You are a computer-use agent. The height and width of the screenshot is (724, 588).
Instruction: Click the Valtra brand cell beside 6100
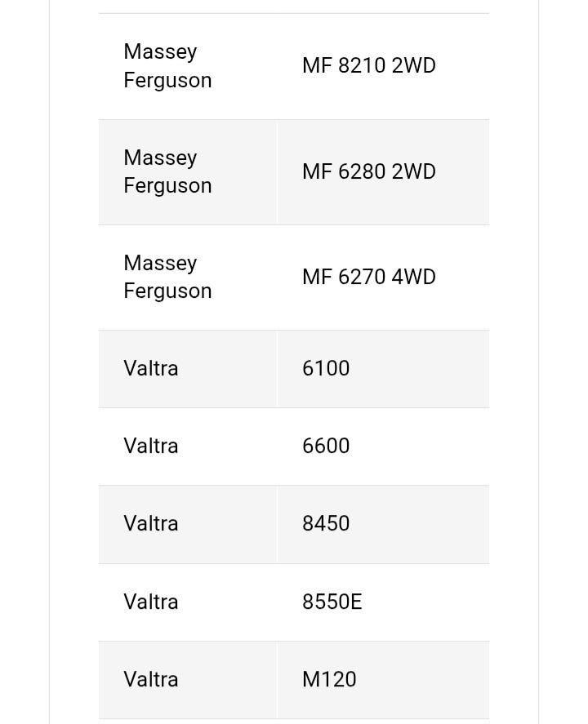(151, 368)
